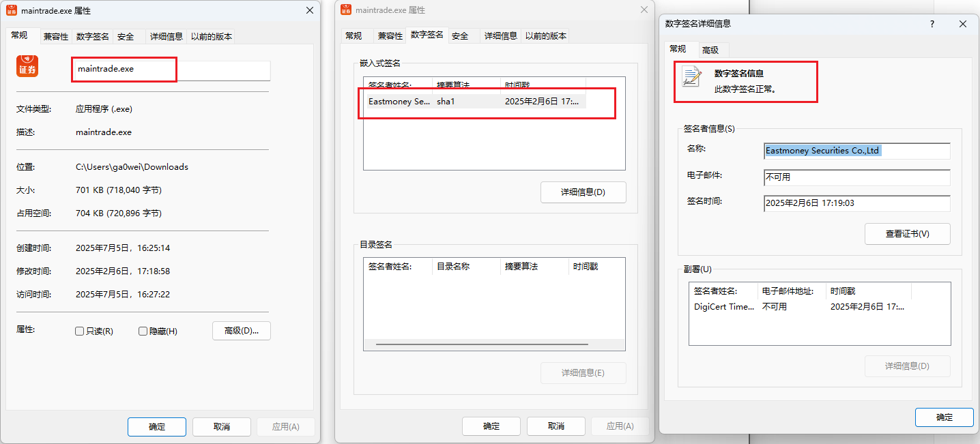Click 取消 in the middle properties window
Image resolution: width=980 pixels, height=444 pixels.
click(556, 426)
